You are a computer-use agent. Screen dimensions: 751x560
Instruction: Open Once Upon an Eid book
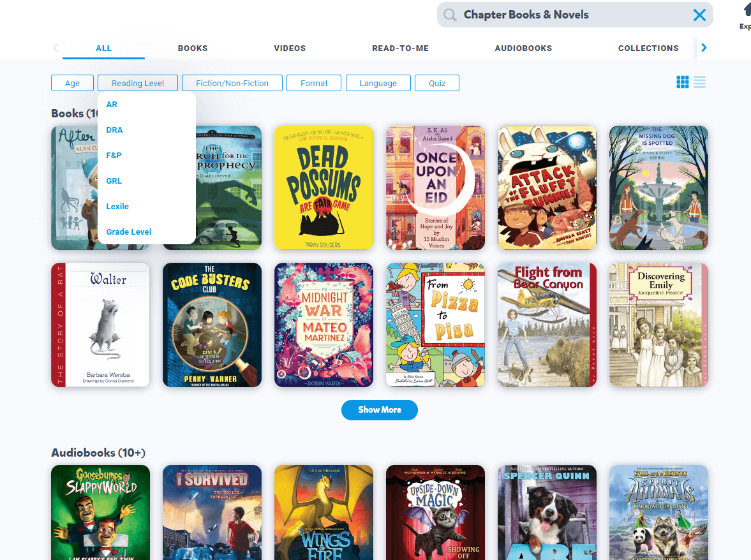435,188
